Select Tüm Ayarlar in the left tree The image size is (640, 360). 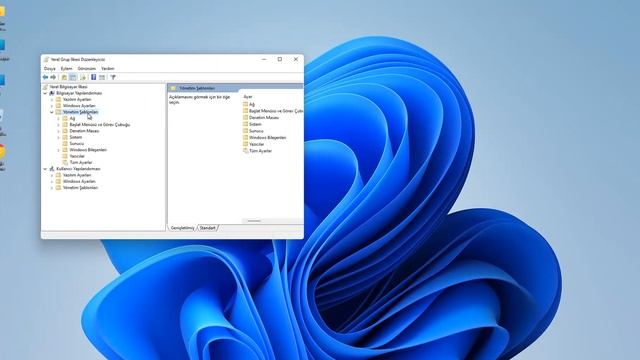(80, 162)
